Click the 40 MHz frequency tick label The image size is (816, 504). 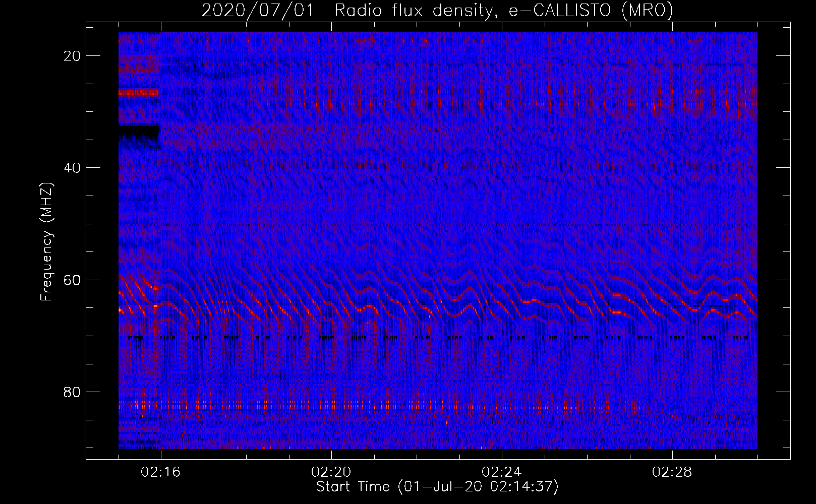coord(72,168)
